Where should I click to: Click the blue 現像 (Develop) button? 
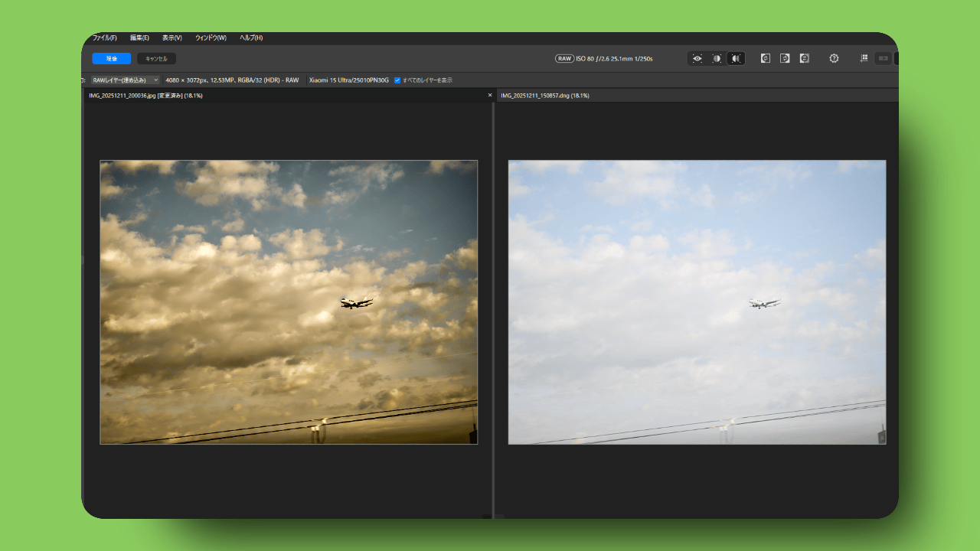[x=112, y=58]
